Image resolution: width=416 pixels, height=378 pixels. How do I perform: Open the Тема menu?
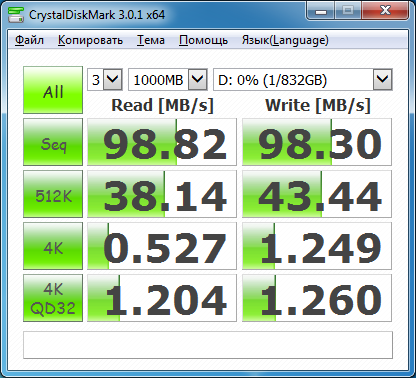151,40
